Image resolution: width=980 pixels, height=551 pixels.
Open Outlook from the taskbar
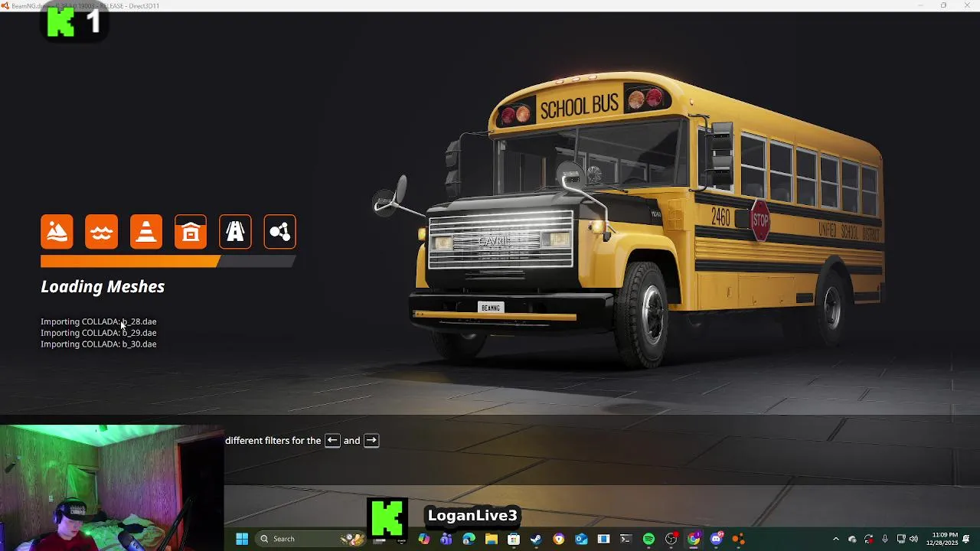pyautogui.click(x=581, y=539)
